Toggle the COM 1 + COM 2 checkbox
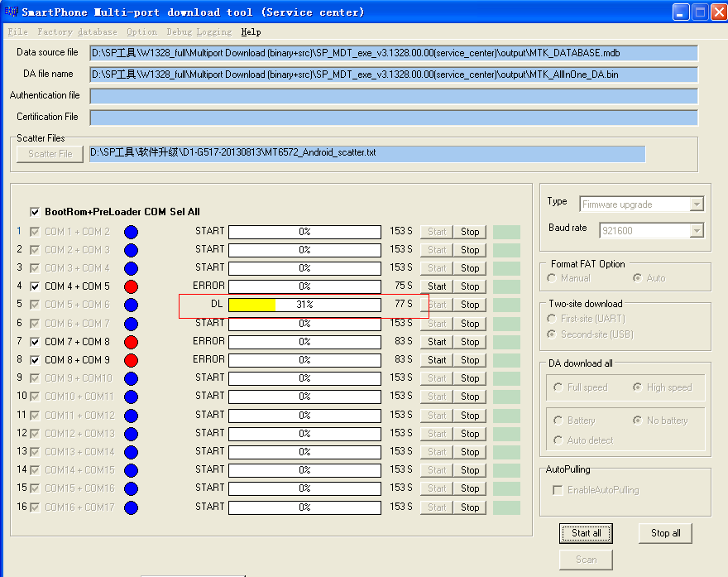The width and height of the screenshot is (728, 577). (x=35, y=231)
